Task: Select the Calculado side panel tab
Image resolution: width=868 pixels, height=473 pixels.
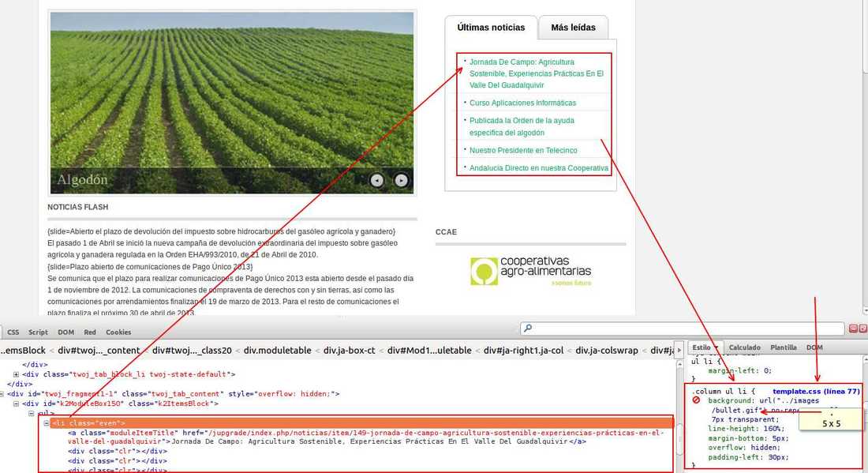Action: click(745, 347)
